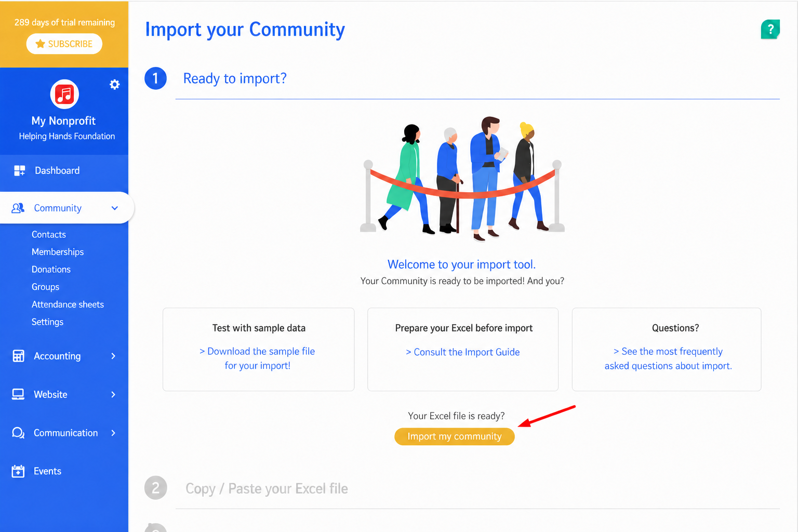The height and width of the screenshot is (532, 798).
Task: Click the SUBSCRIBE button
Action: pos(64,44)
